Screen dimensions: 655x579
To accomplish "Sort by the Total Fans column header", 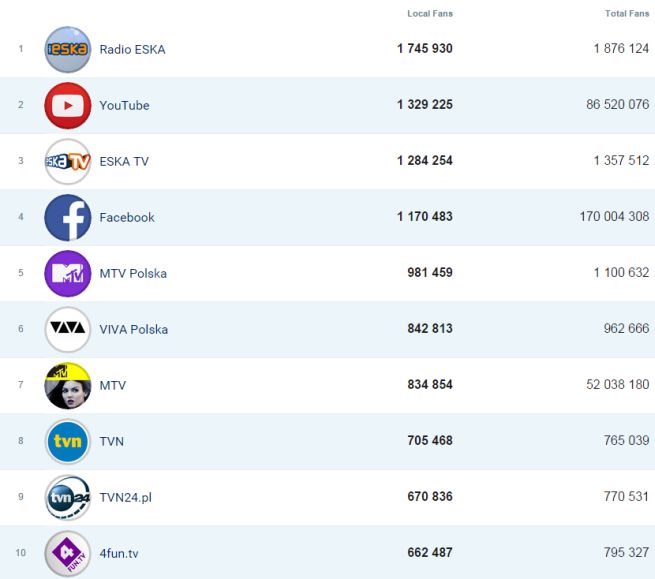I will (x=626, y=14).
